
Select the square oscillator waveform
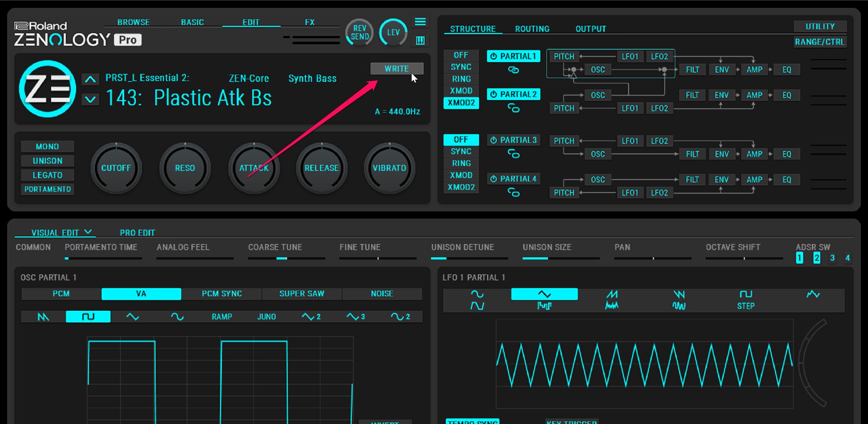click(88, 316)
